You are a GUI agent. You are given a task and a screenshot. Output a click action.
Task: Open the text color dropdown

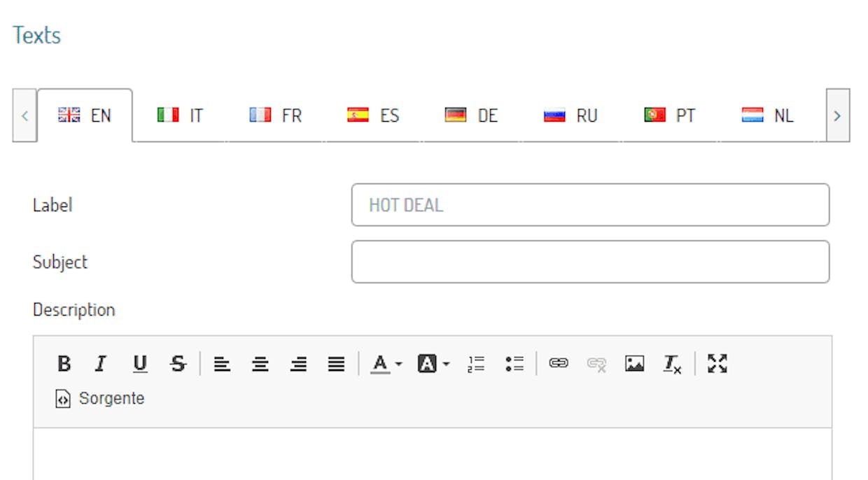pos(386,364)
